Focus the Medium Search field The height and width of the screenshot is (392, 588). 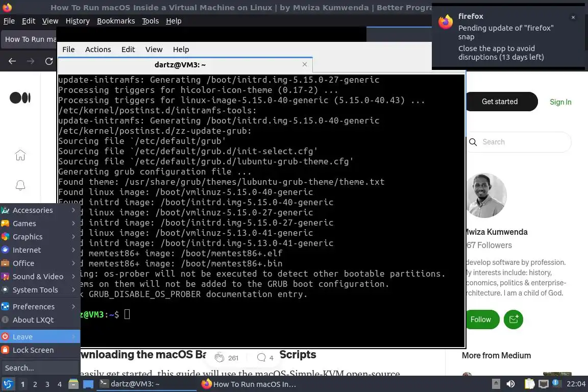518,142
